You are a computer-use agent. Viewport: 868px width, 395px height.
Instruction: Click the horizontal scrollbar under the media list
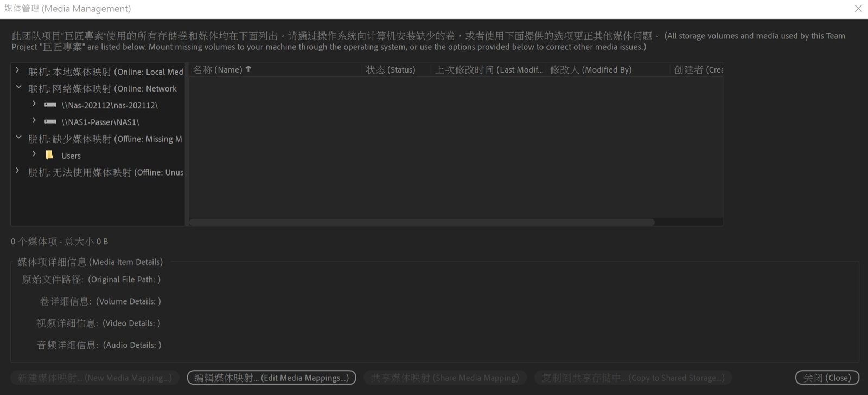[422, 222]
